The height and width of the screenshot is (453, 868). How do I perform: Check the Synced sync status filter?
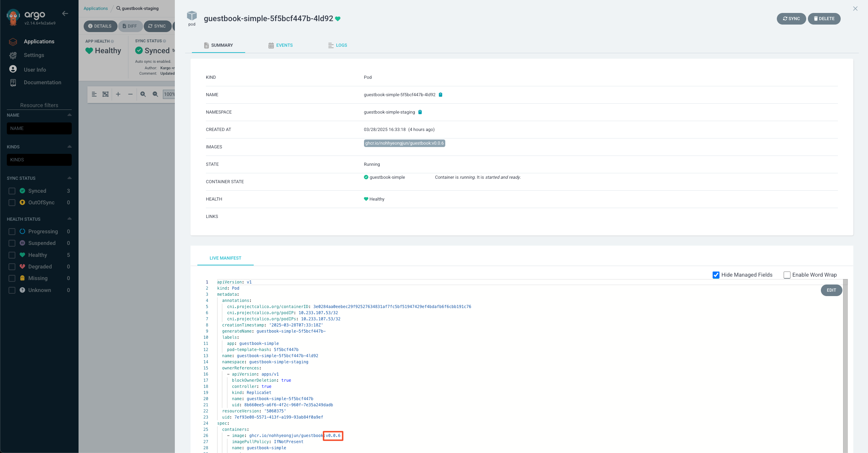[x=12, y=191]
